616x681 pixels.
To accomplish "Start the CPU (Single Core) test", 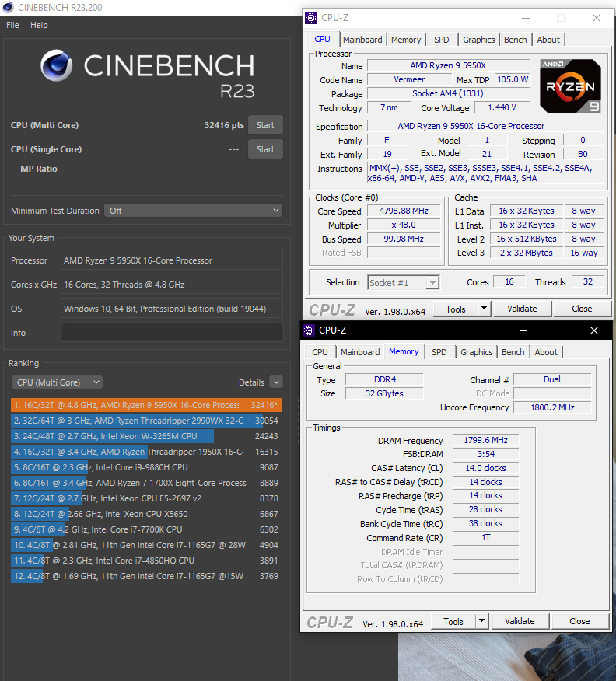I will point(265,149).
